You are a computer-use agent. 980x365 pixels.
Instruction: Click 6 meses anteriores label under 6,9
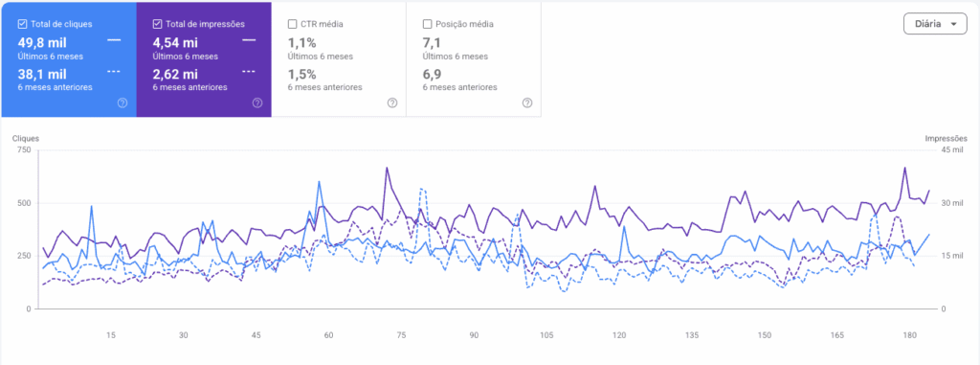pyautogui.click(x=460, y=87)
